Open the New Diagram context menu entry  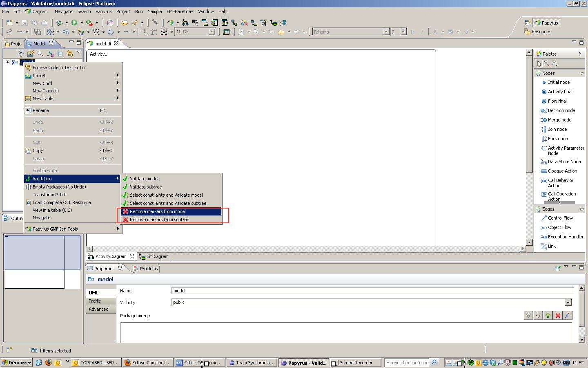click(73, 91)
